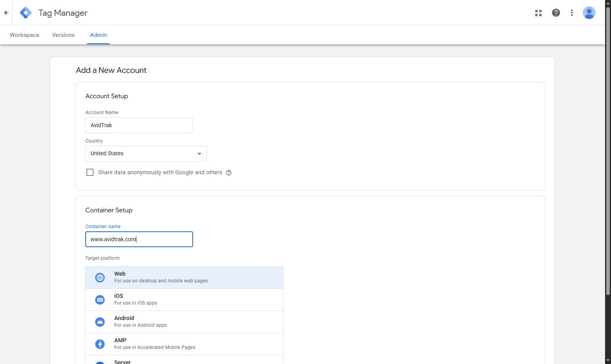611x364 pixels.
Task: Click the AMP lightning bolt icon
Action: point(100,344)
